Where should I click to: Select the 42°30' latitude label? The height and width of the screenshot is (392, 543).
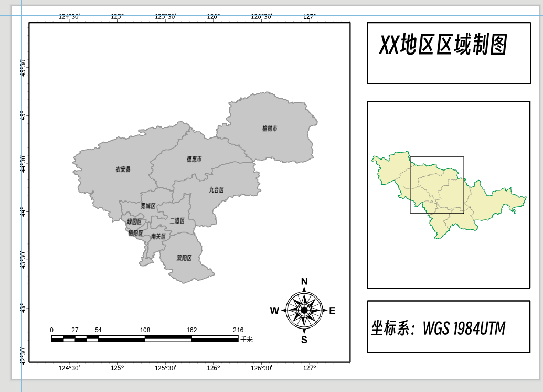click(23, 356)
